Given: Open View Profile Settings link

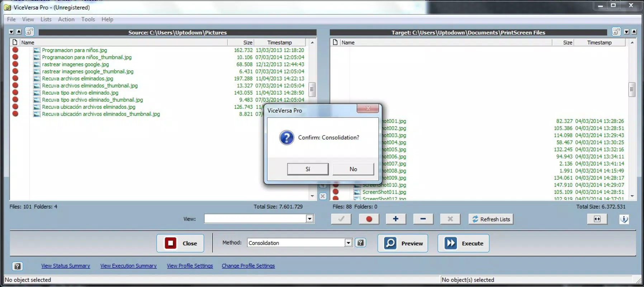Looking at the screenshot, I should [190, 266].
